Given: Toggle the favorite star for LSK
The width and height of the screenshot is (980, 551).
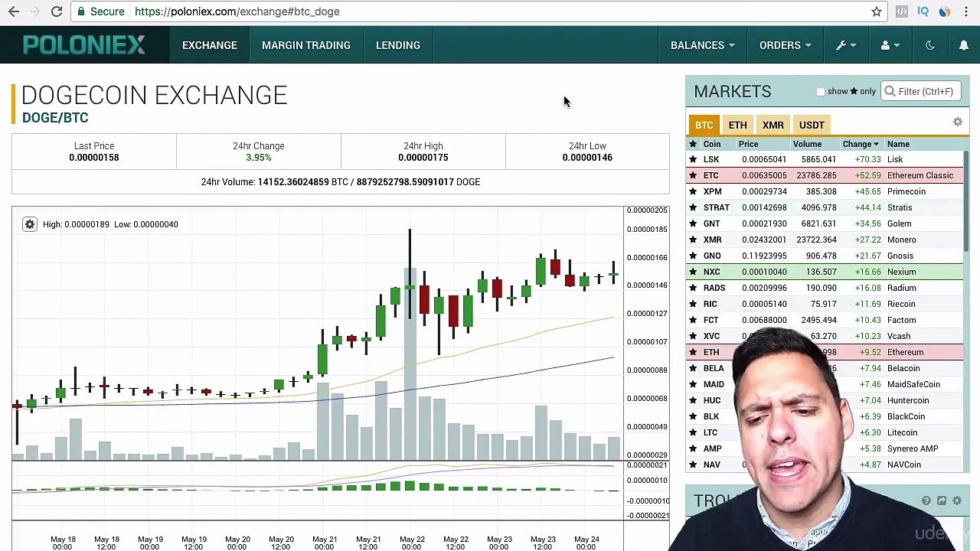Looking at the screenshot, I should coord(693,159).
